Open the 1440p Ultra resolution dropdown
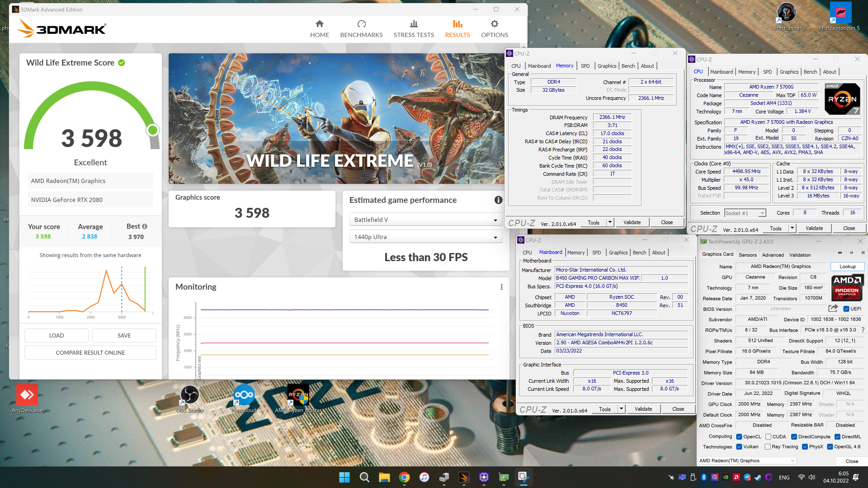Viewport: 868px width, 488px height. click(425, 237)
